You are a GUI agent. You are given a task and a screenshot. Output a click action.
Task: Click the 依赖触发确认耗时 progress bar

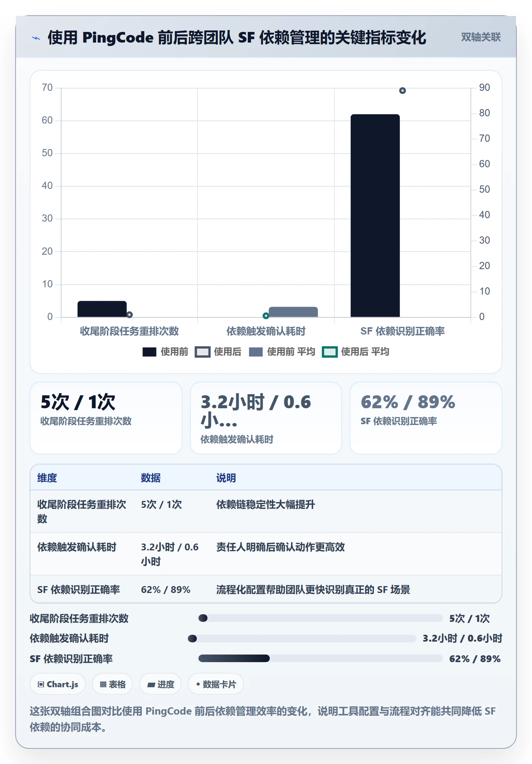point(302,638)
